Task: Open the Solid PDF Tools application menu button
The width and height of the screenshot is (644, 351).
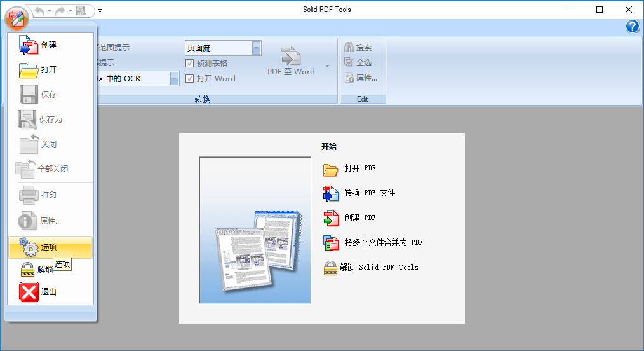Action: point(17,18)
